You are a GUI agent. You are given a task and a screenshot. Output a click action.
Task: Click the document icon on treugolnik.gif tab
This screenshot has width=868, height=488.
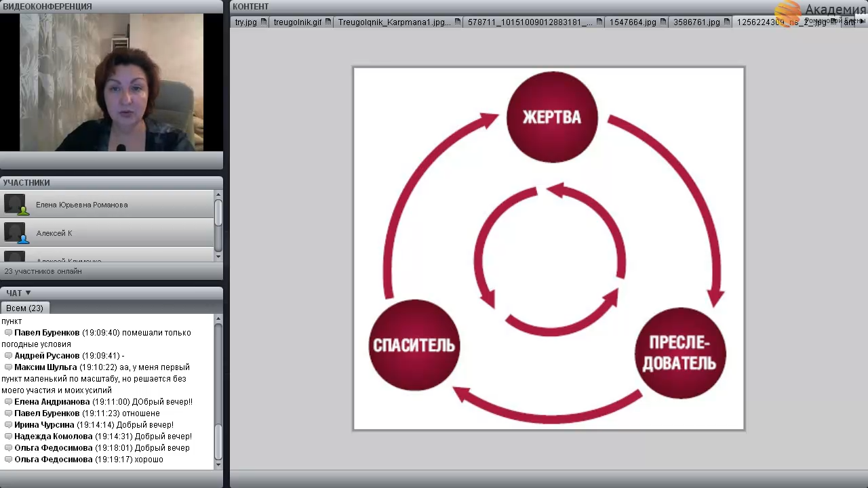pyautogui.click(x=328, y=22)
